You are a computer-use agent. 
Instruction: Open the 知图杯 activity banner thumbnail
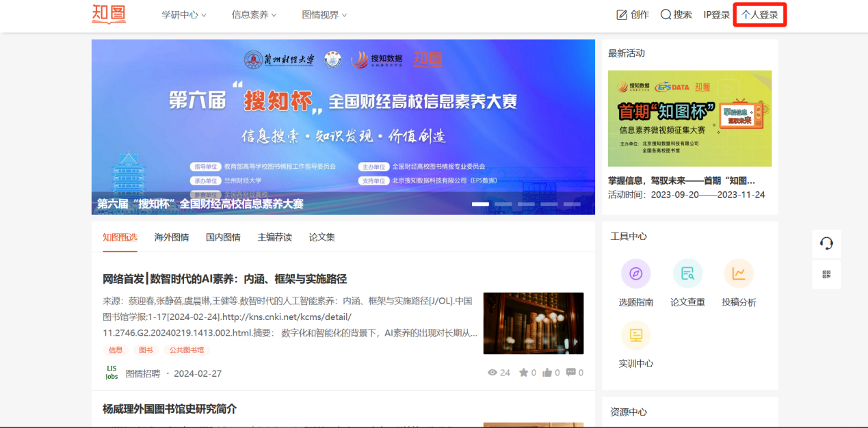(x=689, y=118)
